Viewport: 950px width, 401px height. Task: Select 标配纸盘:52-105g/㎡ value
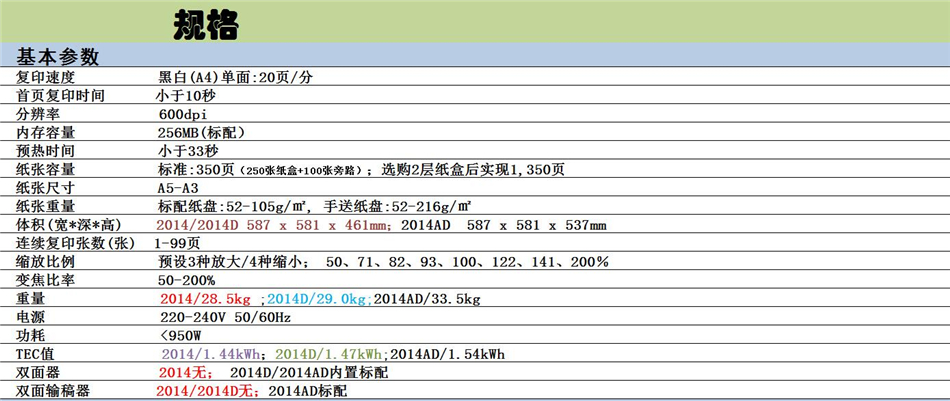tap(234, 207)
